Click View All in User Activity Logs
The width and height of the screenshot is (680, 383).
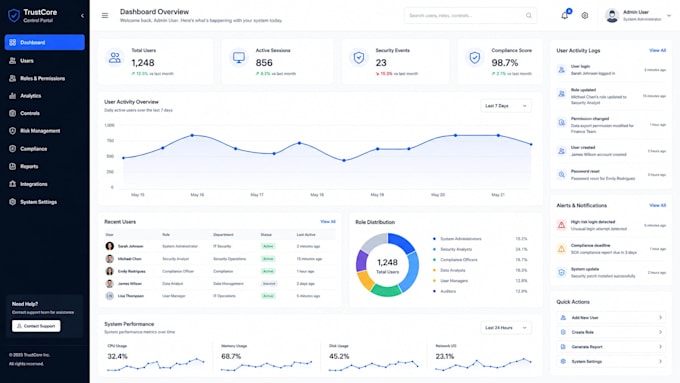click(x=657, y=50)
